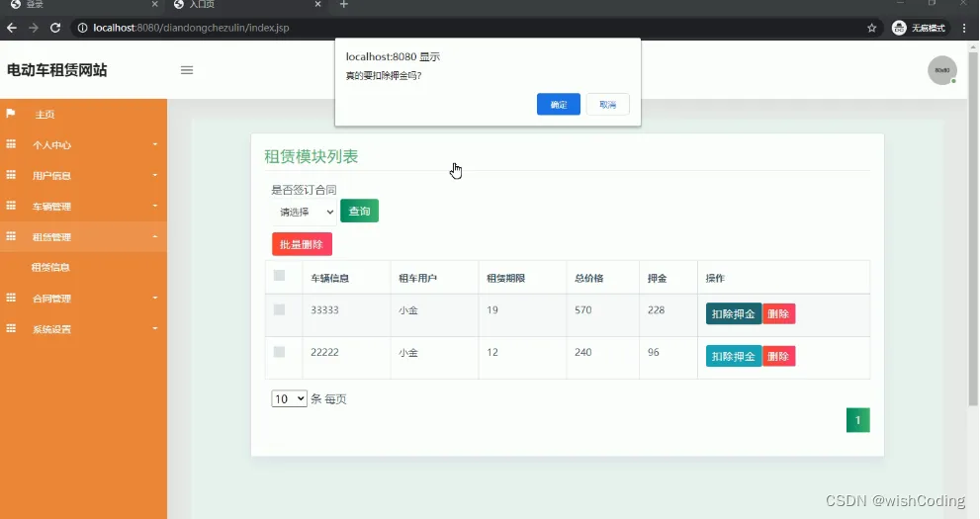Viewport: 980px width, 519px height.
Task: Go forward with browser forward arrow
Action: click(x=34, y=28)
